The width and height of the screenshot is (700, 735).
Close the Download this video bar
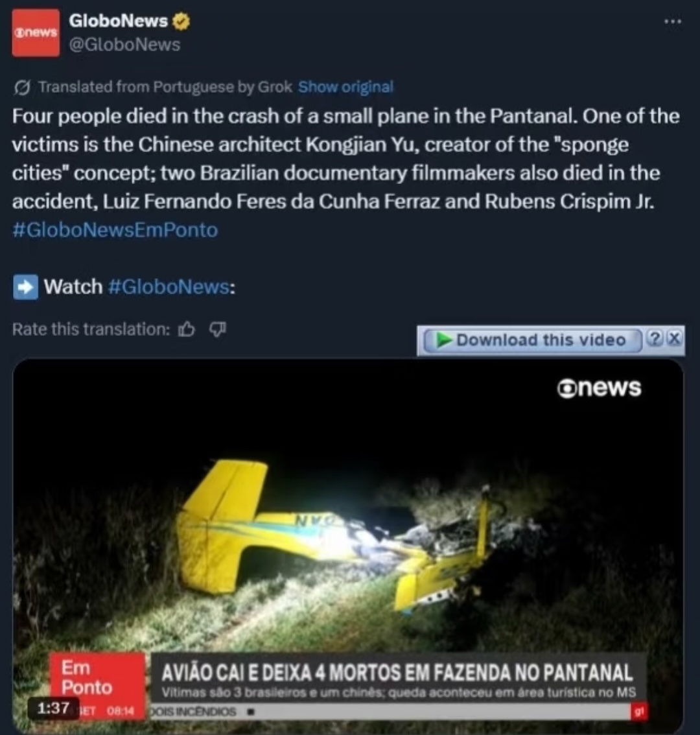[x=674, y=338]
